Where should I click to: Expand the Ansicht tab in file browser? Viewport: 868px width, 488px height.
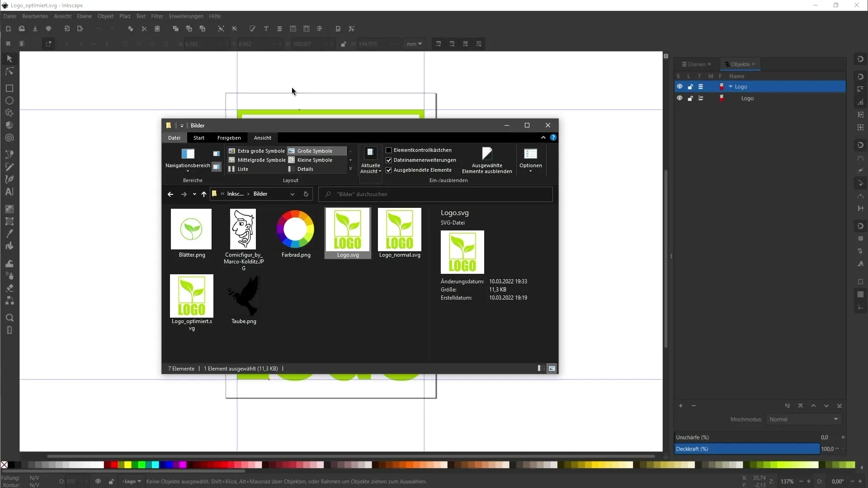(262, 138)
